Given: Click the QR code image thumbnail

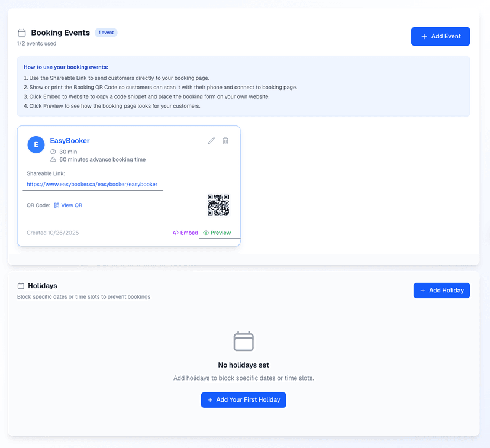Looking at the screenshot, I should [x=220, y=206].
